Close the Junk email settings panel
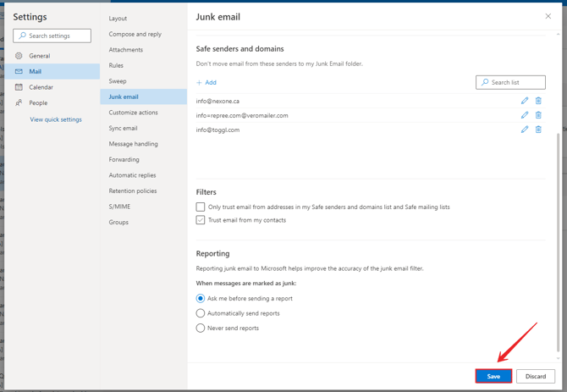567x392 pixels. (548, 16)
